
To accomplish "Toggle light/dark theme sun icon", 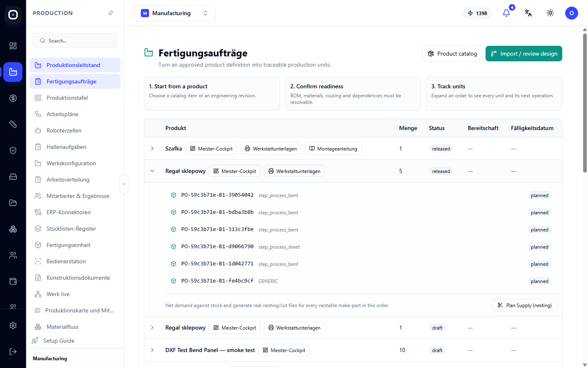I will 550,13.
